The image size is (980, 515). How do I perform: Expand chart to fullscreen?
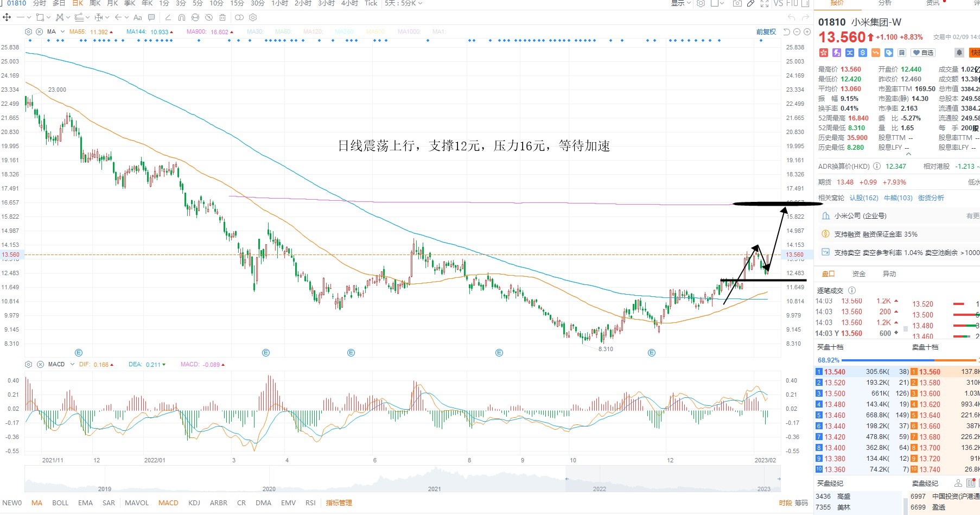click(765, 3)
